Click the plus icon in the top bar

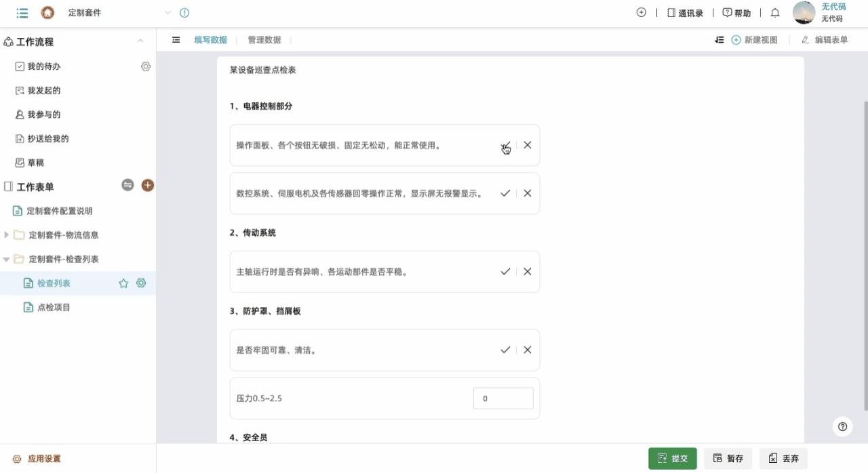pyautogui.click(x=641, y=12)
